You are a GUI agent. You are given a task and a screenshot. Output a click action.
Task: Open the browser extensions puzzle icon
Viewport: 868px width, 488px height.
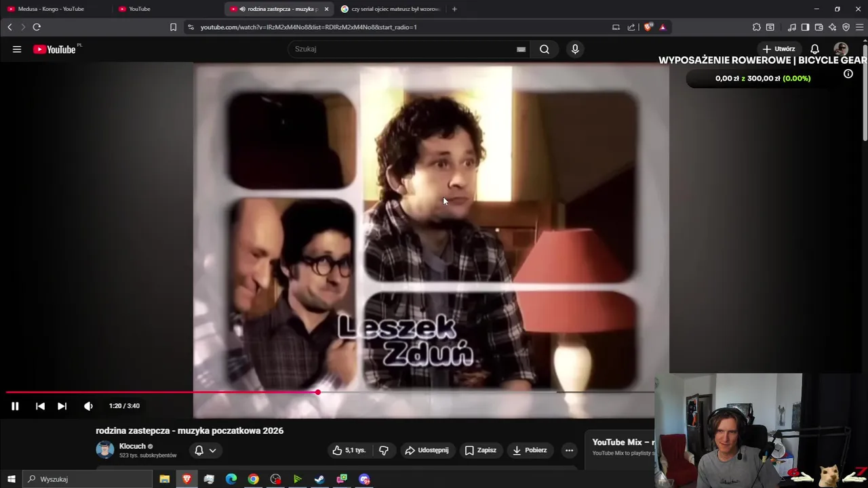[756, 27]
